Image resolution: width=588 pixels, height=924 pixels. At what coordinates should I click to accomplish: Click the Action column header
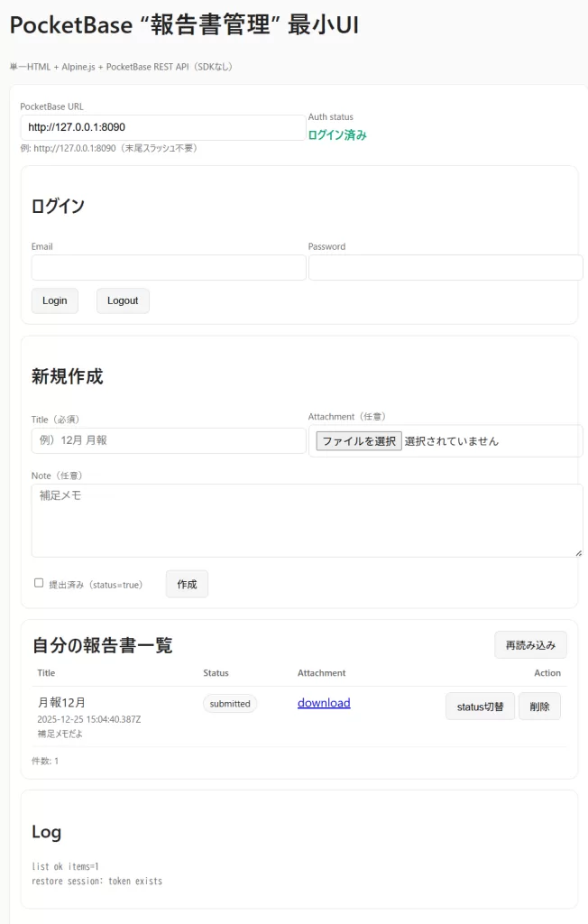[x=547, y=673]
